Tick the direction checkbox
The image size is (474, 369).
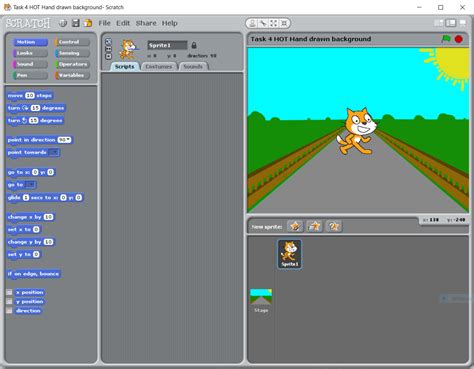pyautogui.click(x=9, y=311)
